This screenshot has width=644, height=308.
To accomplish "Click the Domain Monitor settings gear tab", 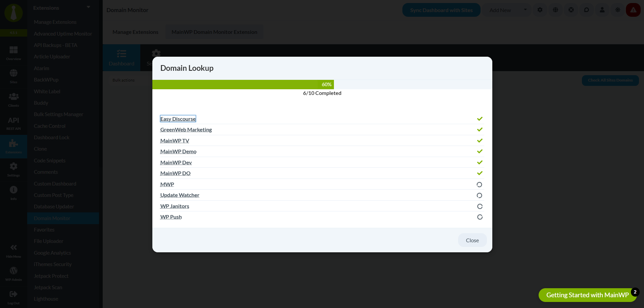I will point(156,53).
